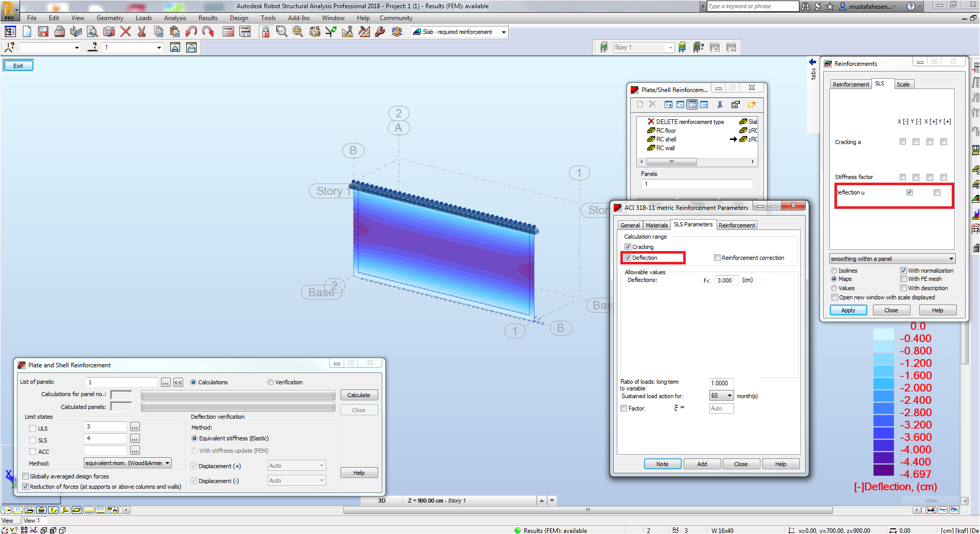Click the Zoom tool in the toolbar

[281, 31]
